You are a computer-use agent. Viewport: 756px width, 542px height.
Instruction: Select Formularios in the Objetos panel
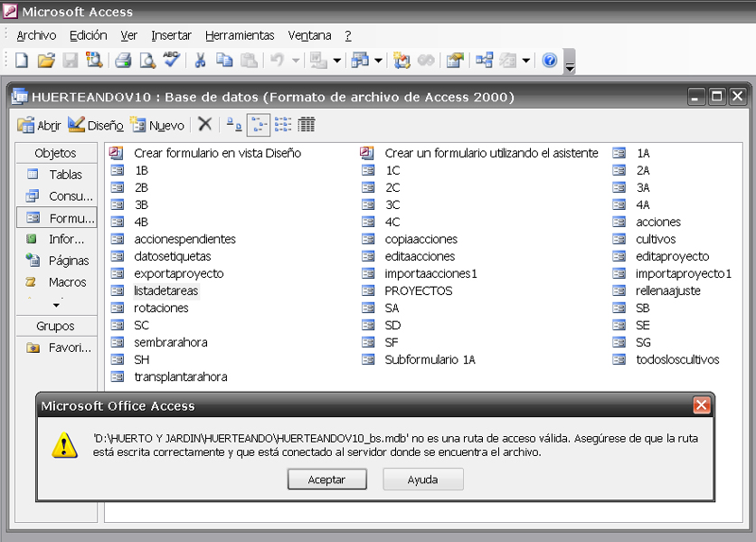[57, 218]
